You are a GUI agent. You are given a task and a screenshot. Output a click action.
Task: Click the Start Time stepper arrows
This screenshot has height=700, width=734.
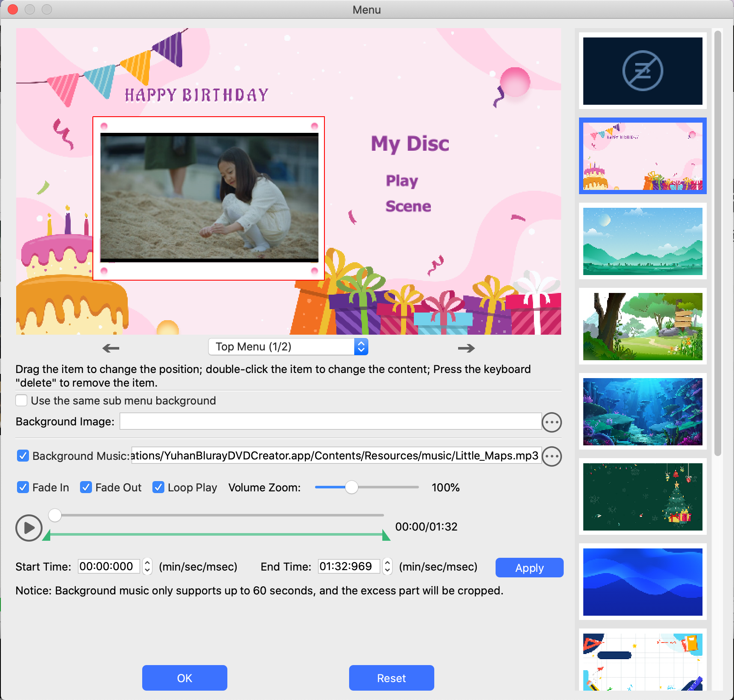tap(147, 567)
